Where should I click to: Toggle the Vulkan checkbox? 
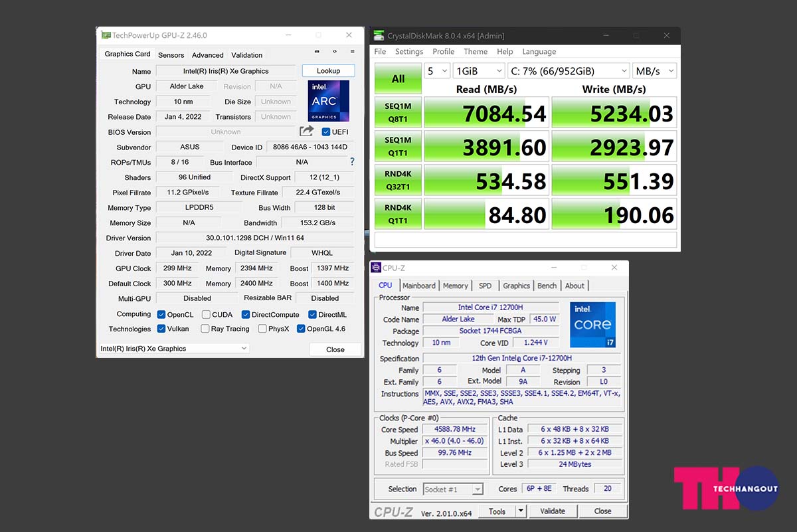click(x=161, y=329)
